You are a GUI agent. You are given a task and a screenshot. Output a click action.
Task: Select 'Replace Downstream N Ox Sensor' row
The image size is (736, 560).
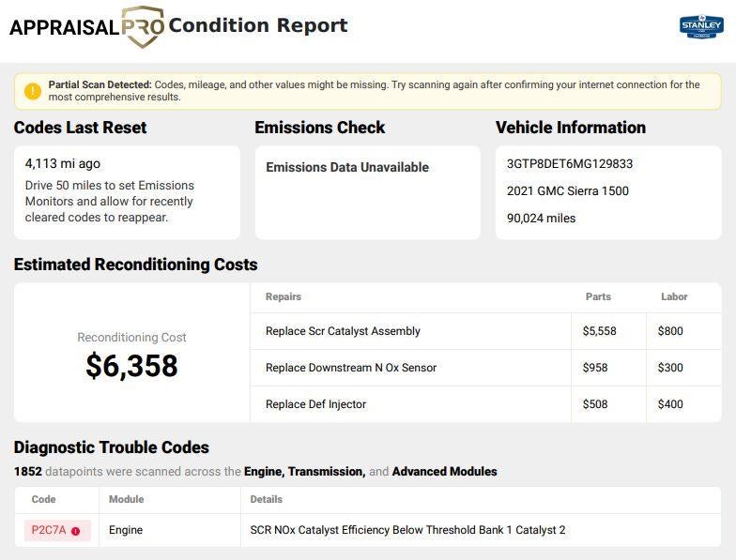click(486, 368)
